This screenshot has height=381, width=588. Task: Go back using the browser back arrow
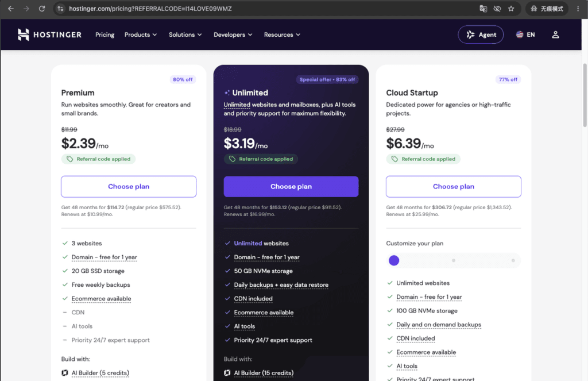(x=11, y=9)
